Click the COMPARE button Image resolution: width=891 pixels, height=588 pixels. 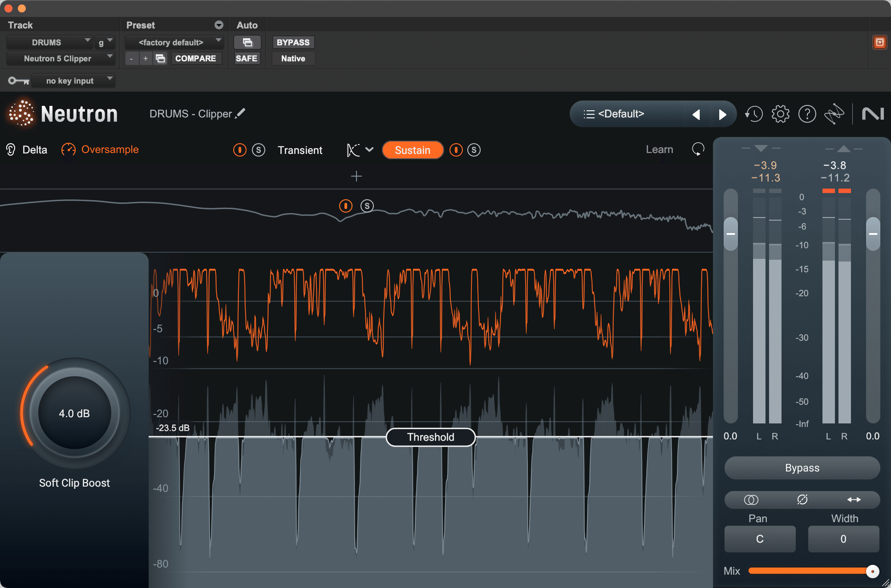195,58
